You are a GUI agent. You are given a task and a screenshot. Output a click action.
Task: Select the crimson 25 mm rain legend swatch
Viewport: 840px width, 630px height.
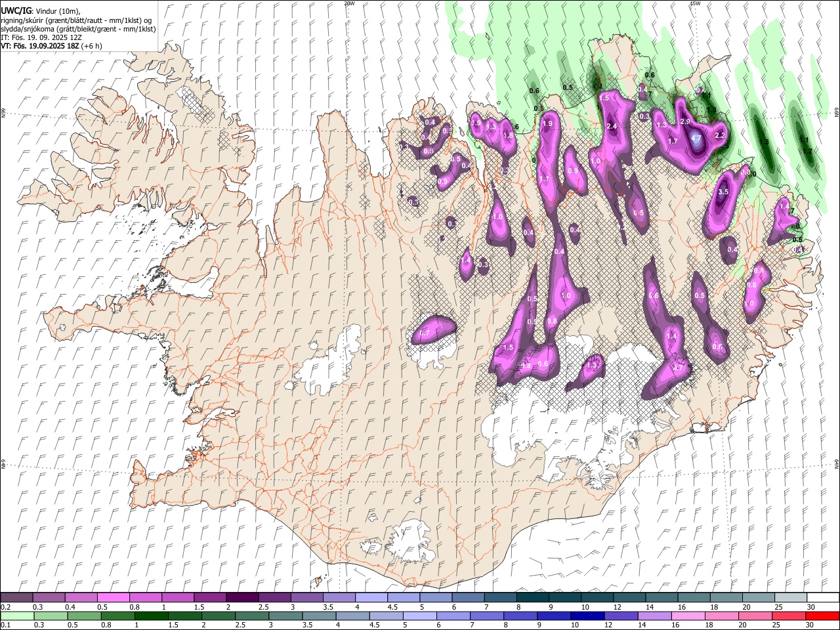tap(789, 616)
